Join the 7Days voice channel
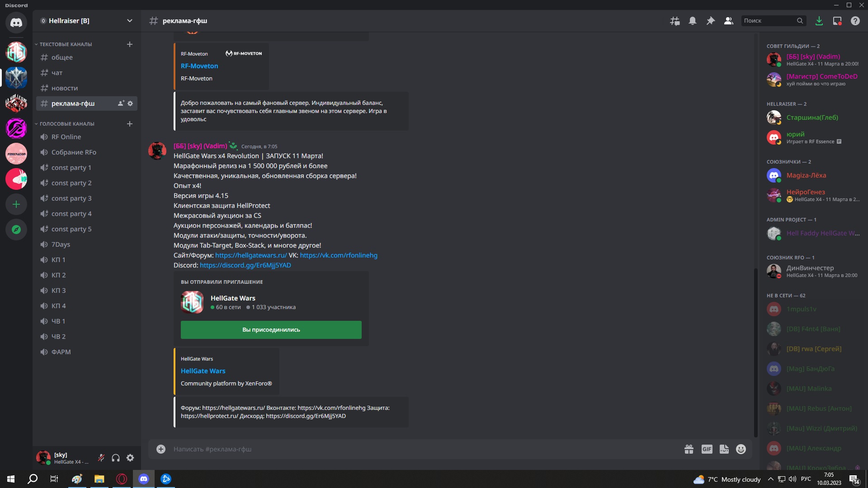This screenshot has height=488, width=868. (x=87, y=244)
